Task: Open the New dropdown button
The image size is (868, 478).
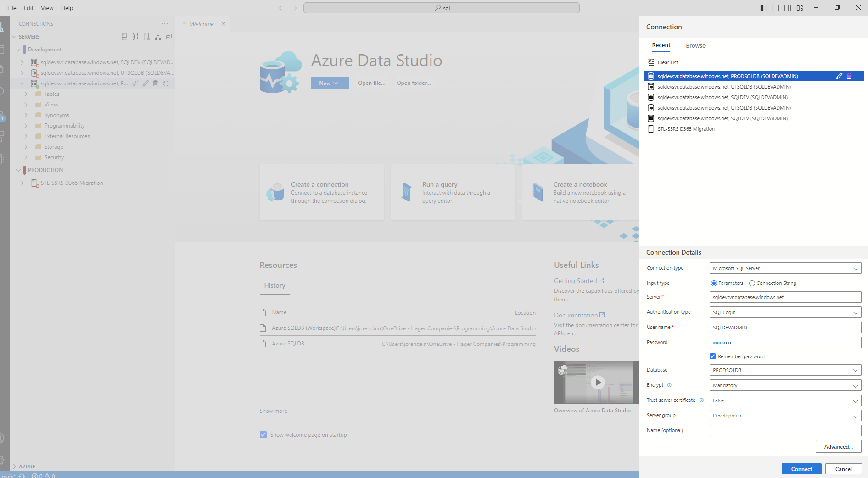Action: (x=330, y=83)
